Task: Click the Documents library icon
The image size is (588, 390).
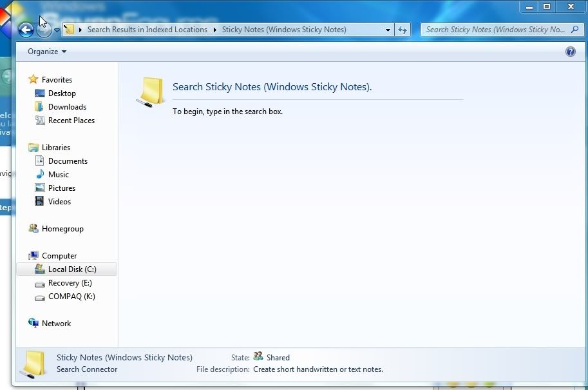Action: coord(39,161)
